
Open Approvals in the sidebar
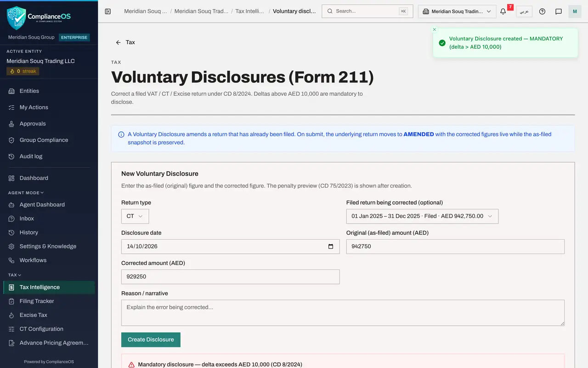pos(49,124)
